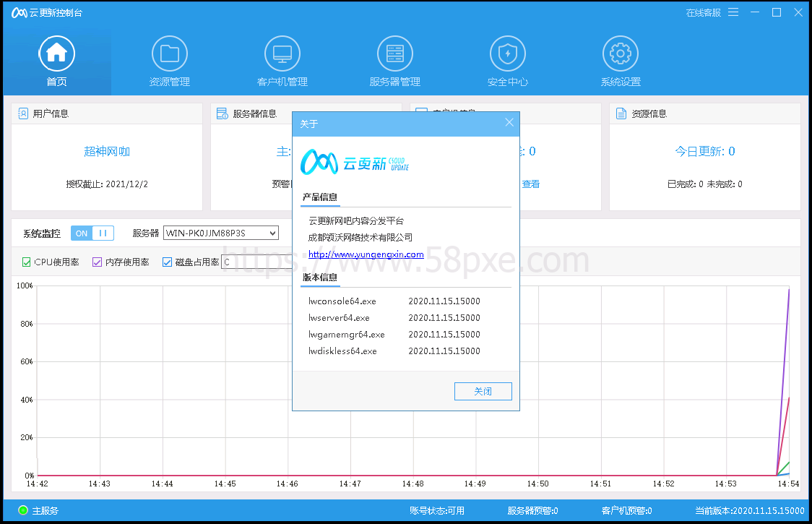Click 在线客服 in the title bar
This screenshot has height=524, width=812.
[x=703, y=12]
